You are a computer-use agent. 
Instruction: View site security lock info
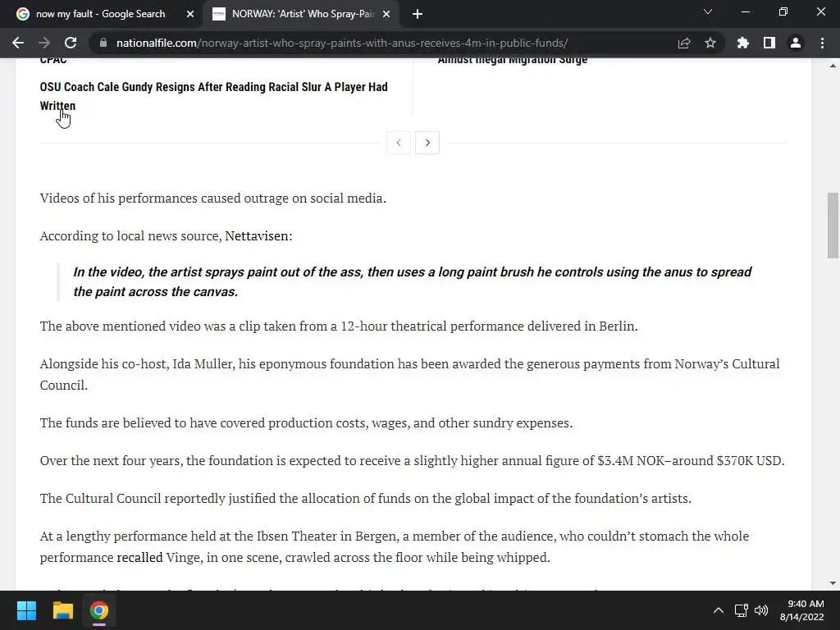coord(103,43)
